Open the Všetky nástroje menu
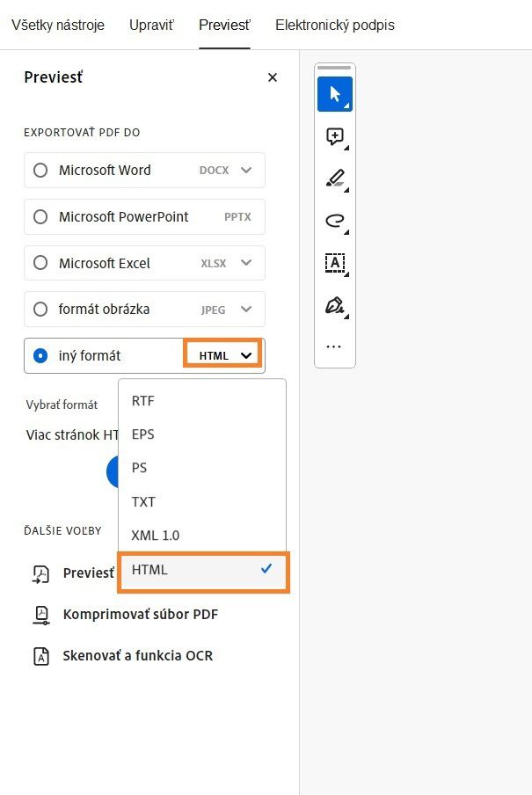 point(57,26)
